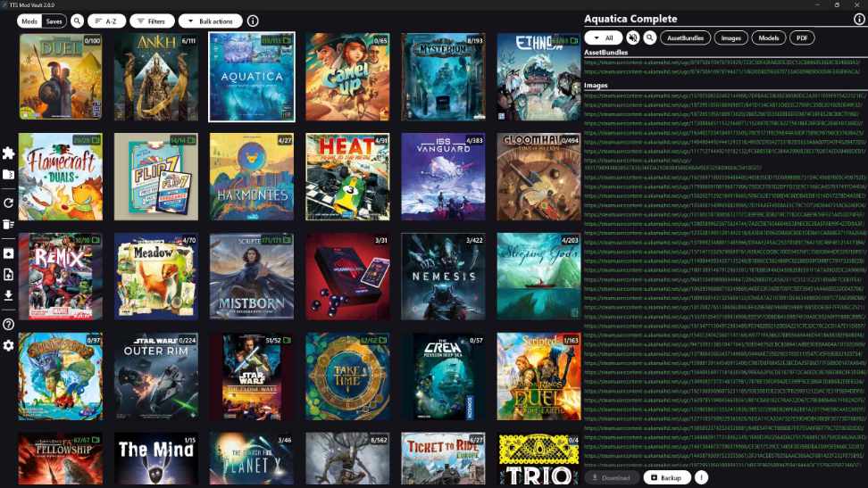Open the mod list search
Image resolution: width=868 pixels, height=488 pixels.
point(77,21)
